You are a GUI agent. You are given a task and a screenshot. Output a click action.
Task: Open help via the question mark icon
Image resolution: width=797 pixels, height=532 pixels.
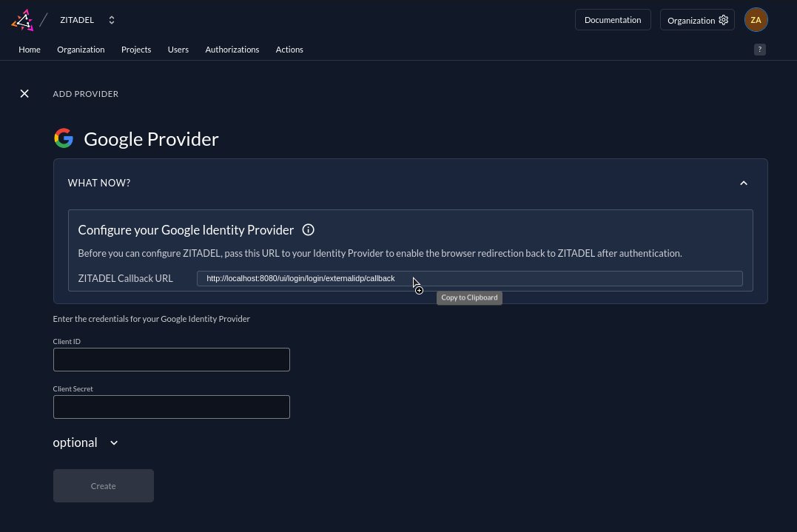click(759, 49)
